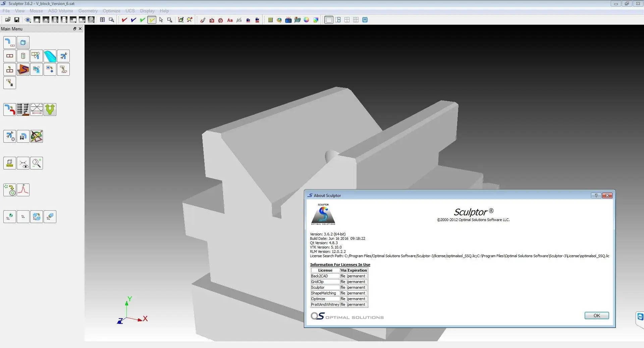Image resolution: width=644 pixels, height=348 pixels.
Task: Click the save floppy disk toolbar icon
Action: coord(17,20)
